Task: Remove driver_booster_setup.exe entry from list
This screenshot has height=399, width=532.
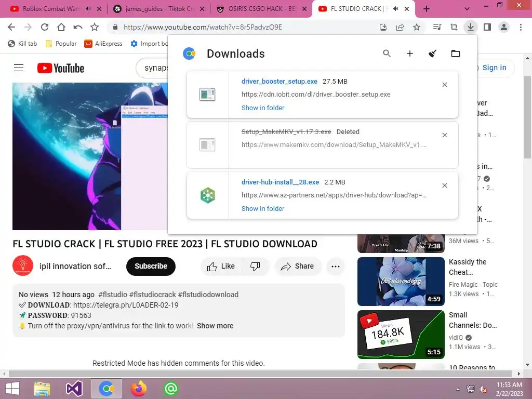Action: point(445,85)
